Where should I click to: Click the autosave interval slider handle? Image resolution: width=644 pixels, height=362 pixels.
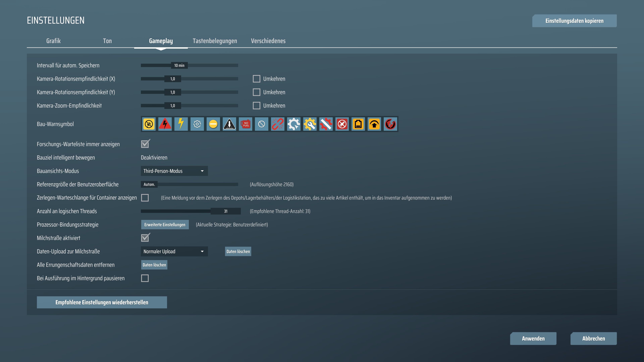[179, 66]
